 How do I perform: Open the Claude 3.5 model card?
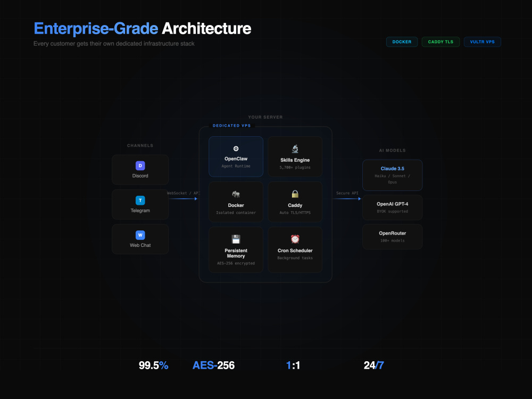pyautogui.click(x=392, y=175)
